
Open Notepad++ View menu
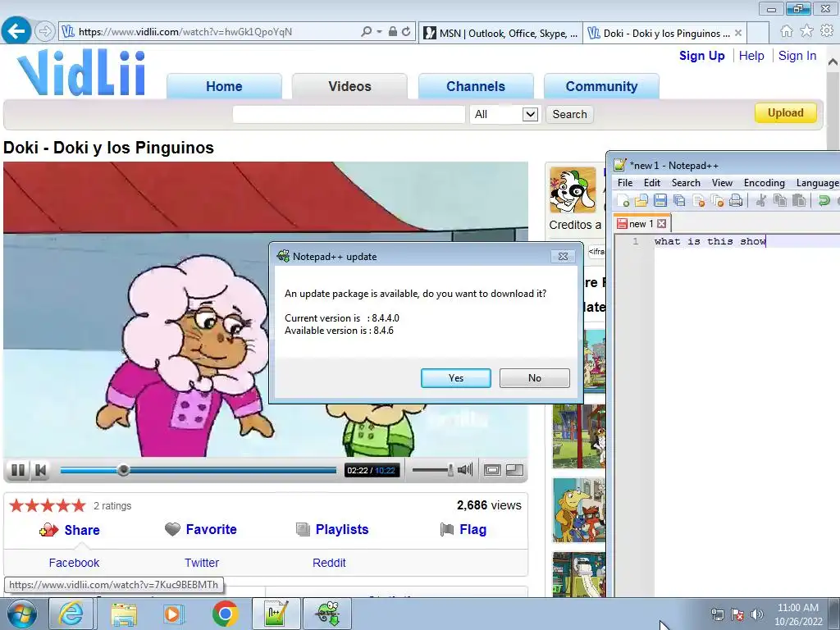(722, 183)
